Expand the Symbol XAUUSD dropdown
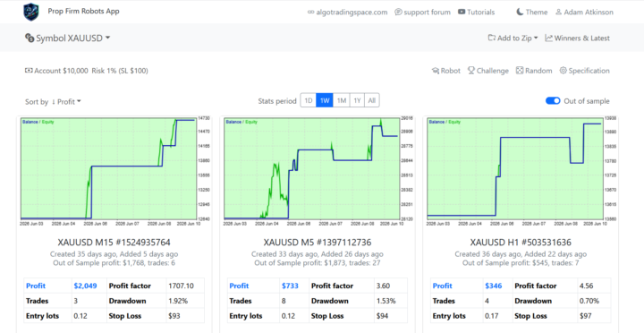This screenshot has width=644, height=333. (68, 38)
